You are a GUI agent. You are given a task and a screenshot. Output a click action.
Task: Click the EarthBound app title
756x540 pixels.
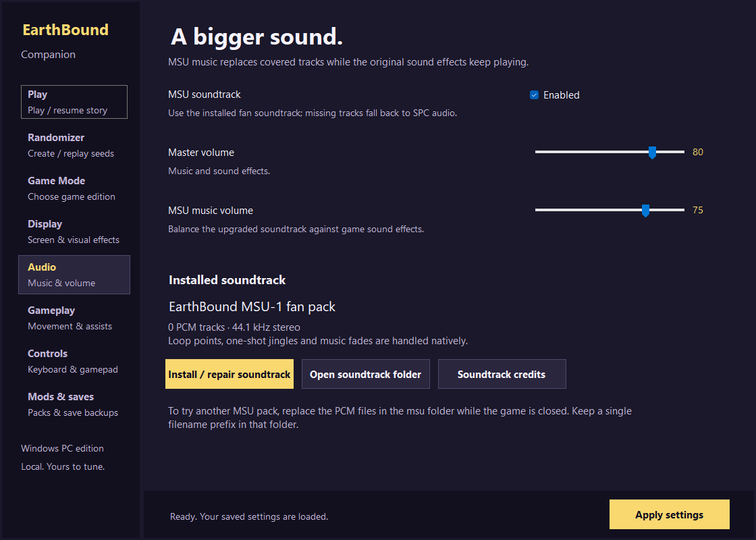[65, 30]
